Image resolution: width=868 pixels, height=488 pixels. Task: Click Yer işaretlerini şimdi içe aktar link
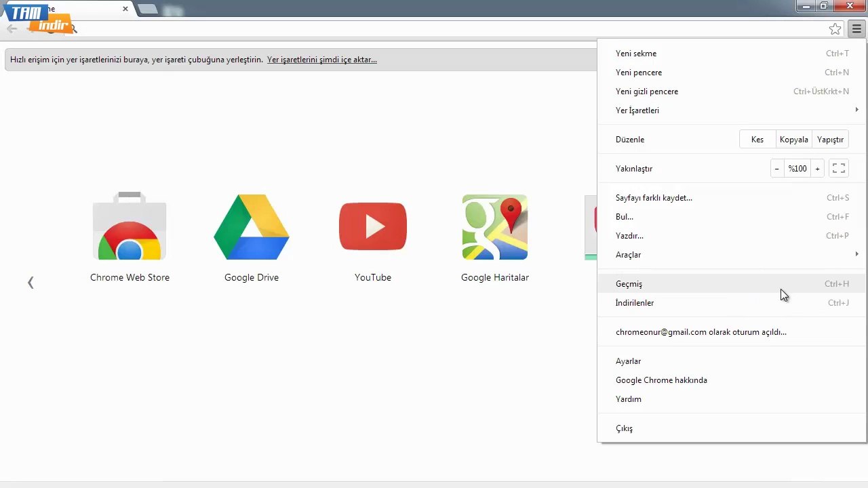tap(322, 60)
